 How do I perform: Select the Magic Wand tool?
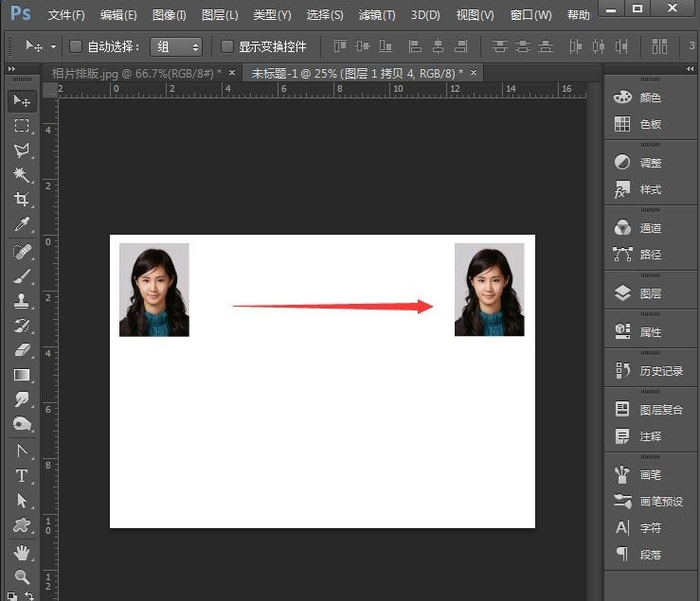21,175
